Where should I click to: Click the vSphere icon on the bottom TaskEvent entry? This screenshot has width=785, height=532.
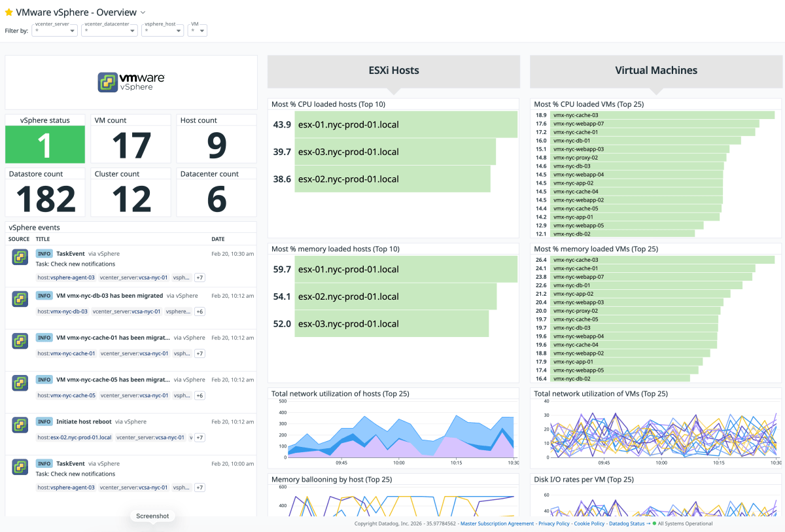coord(20,467)
